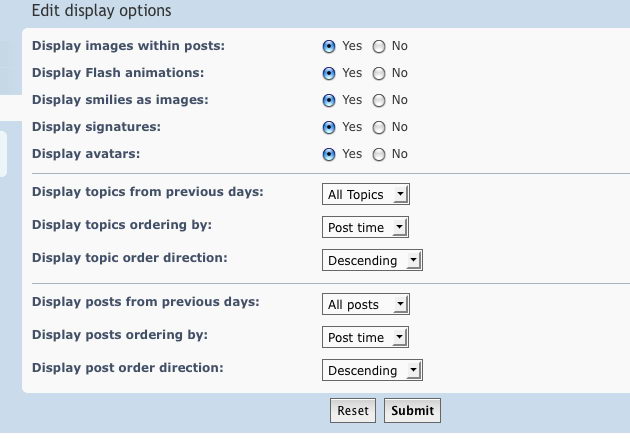Click the Submit button
The height and width of the screenshot is (446, 630).
point(412,411)
